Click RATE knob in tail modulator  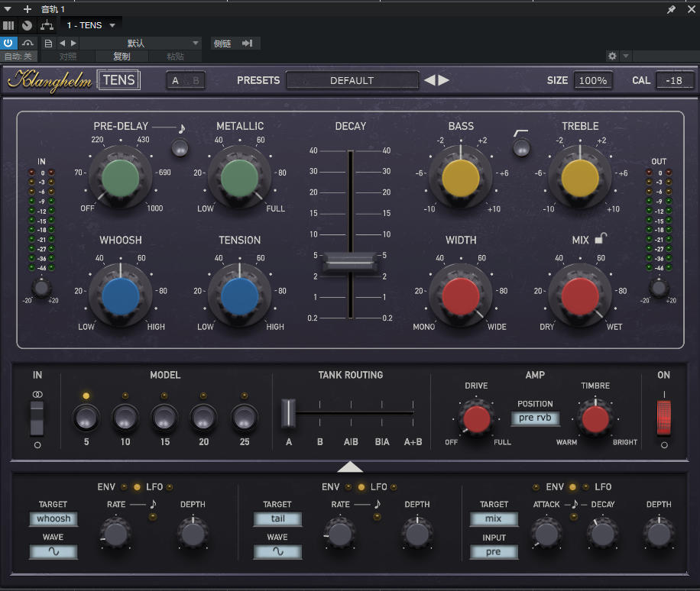pyautogui.click(x=340, y=532)
